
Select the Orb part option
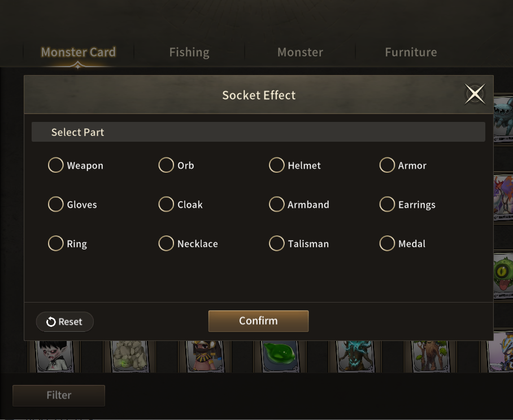tap(166, 165)
